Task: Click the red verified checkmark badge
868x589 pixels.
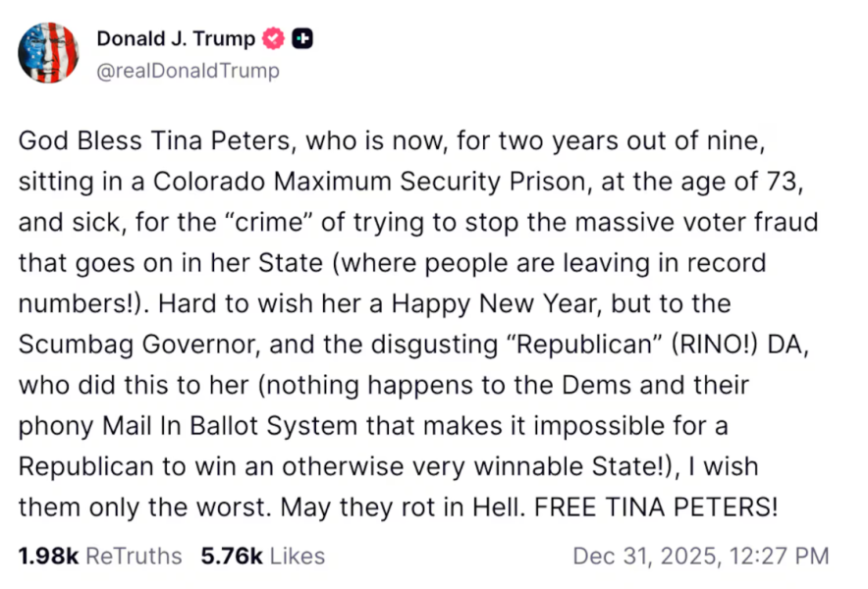Action: click(x=275, y=39)
